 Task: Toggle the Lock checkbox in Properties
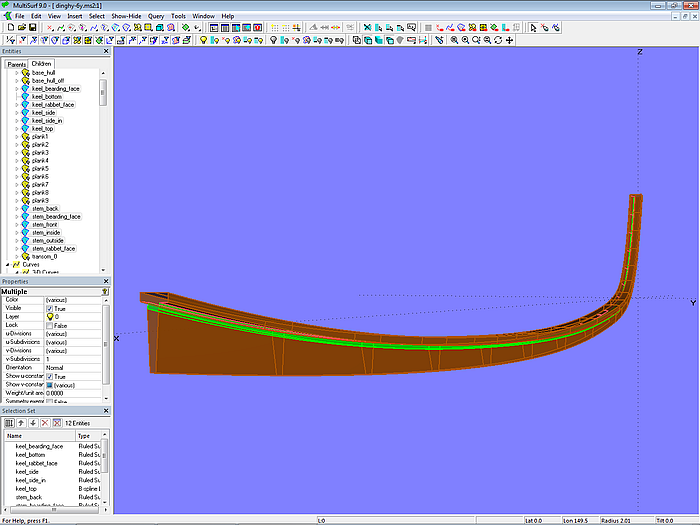pyautogui.click(x=50, y=325)
